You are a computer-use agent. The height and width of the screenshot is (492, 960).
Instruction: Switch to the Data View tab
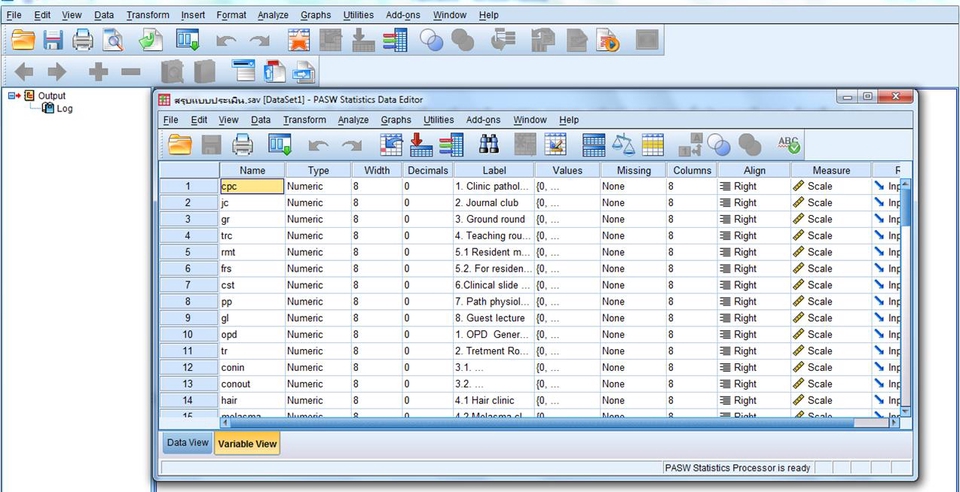(x=188, y=443)
